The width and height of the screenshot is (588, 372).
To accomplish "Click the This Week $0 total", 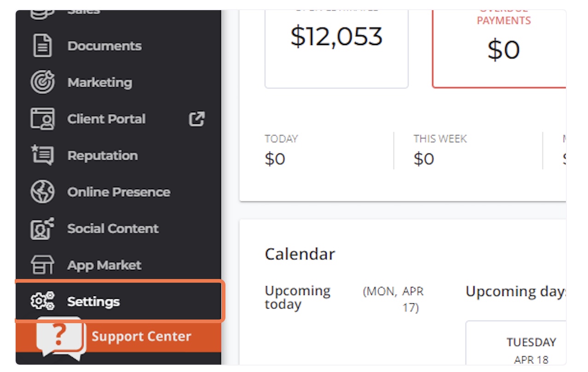I will (x=440, y=151).
